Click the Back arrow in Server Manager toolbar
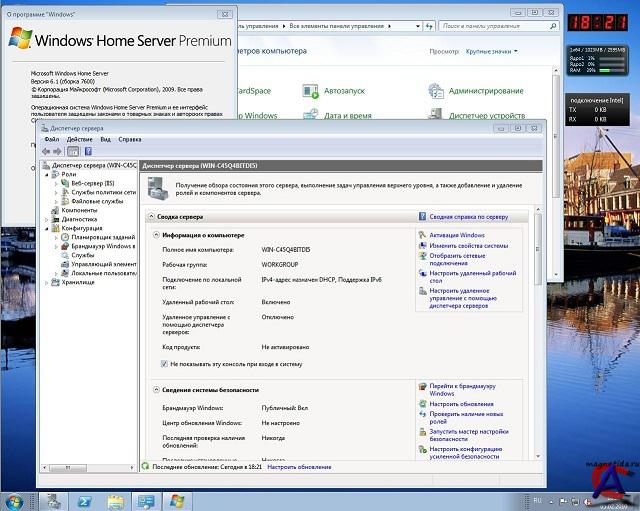The width and height of the screenshot is (640, 511). coord(46,151)
